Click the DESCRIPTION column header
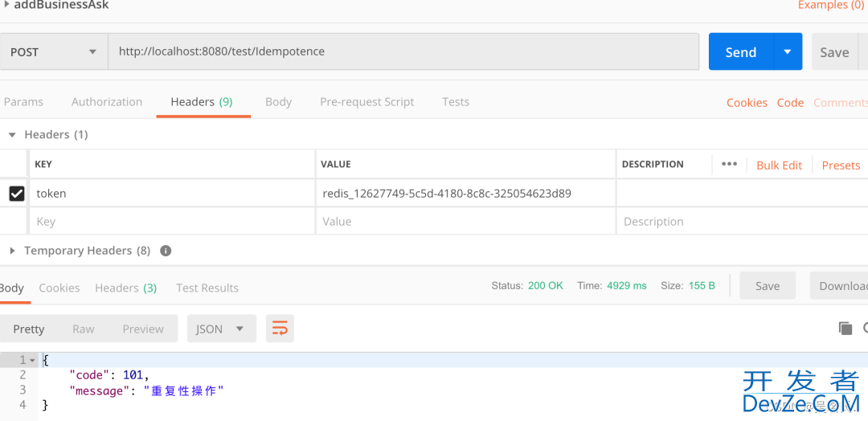868x421 pixels. pyautogui.click(x=653, y=165)
